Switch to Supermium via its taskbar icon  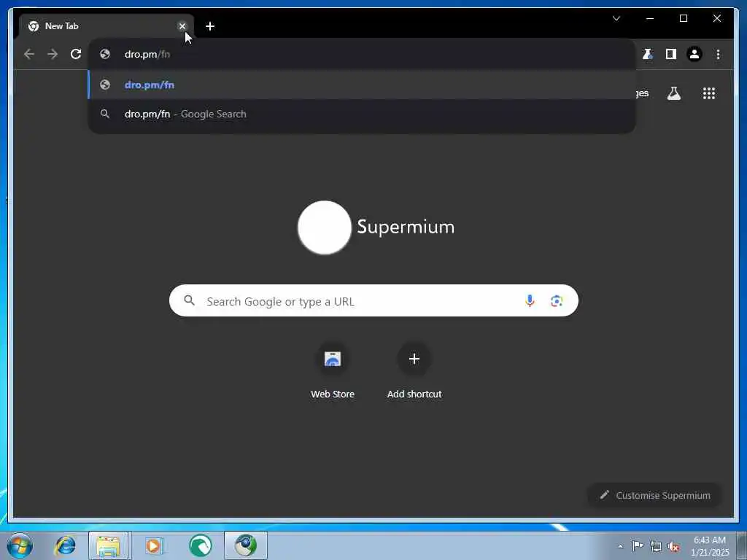[x=246, y=545]
